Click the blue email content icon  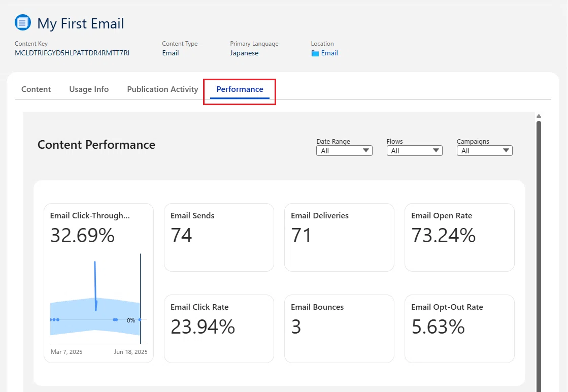pos(23,23)
